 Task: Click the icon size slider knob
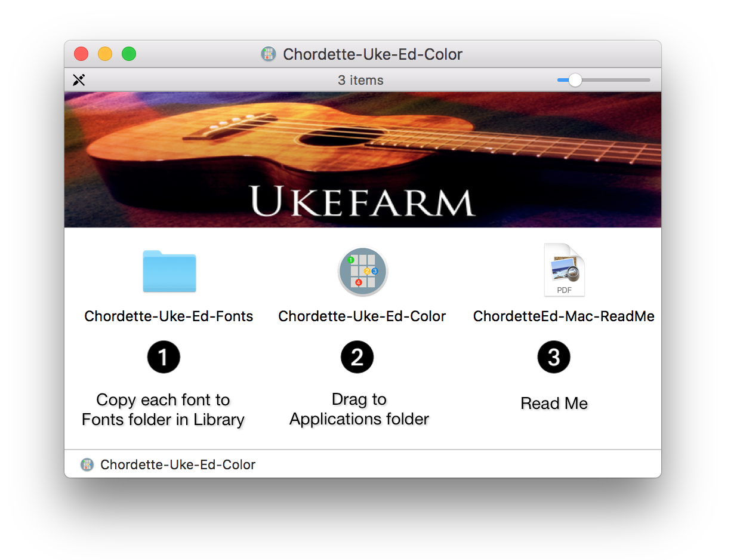click(575, 80)
